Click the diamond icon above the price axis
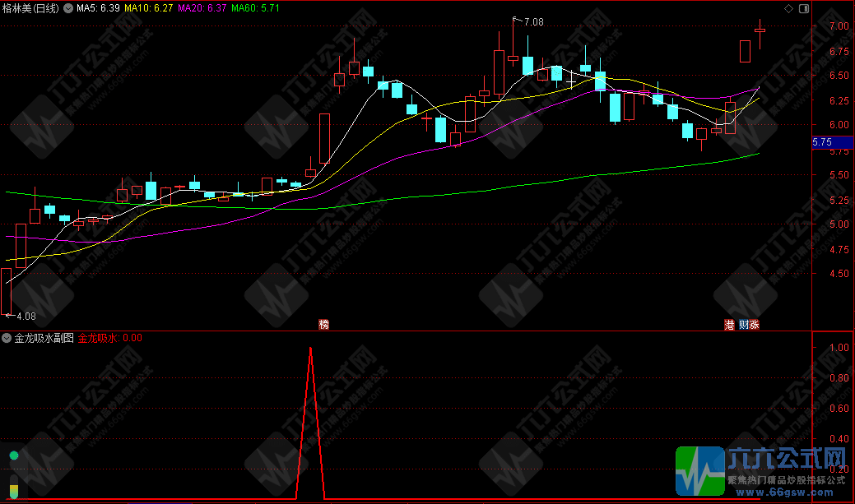855x504 pixels. [788, 8]
